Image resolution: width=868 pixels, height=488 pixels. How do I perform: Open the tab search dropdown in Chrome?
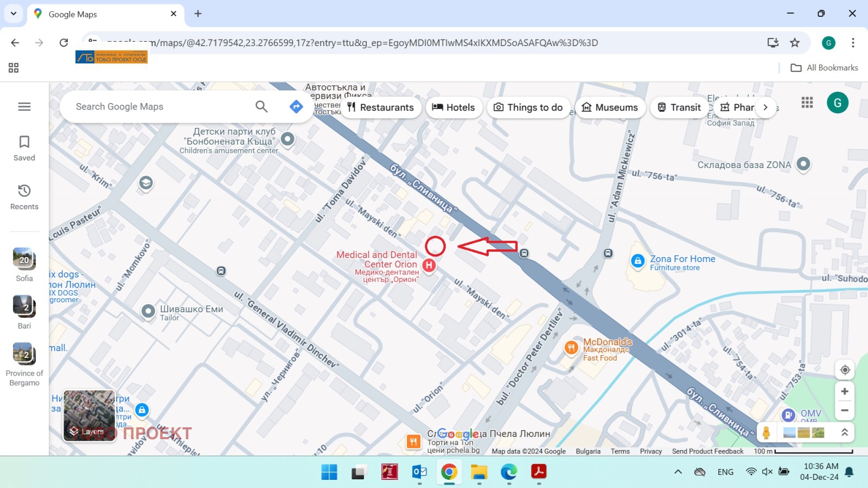tap(14, 14)
